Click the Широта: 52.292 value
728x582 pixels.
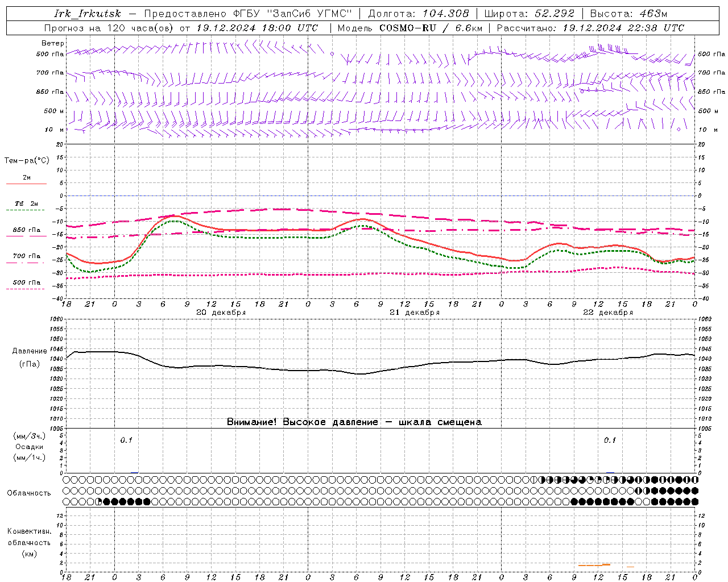[530, 14]
